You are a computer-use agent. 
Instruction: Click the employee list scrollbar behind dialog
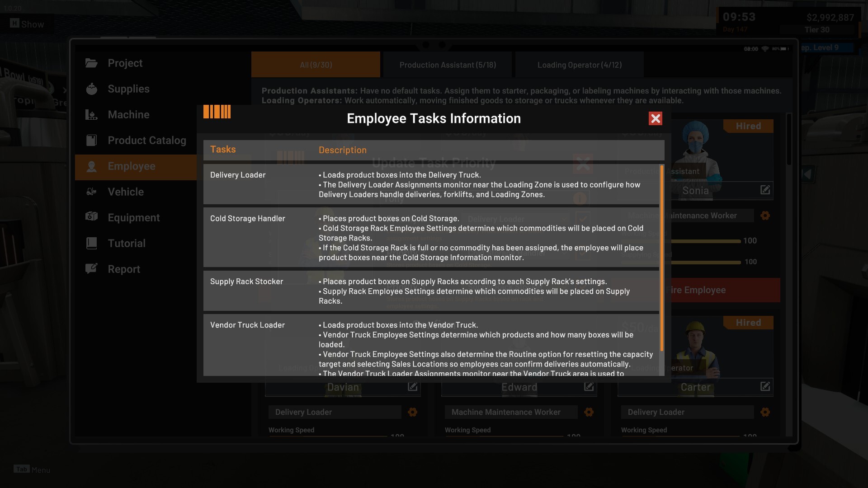tap(789, 139)
